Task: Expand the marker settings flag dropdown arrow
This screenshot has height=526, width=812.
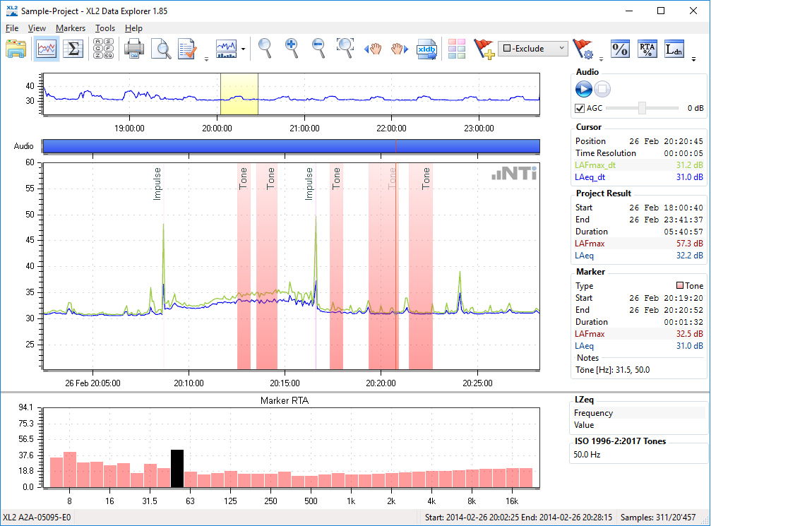Action: click(601, 58)
